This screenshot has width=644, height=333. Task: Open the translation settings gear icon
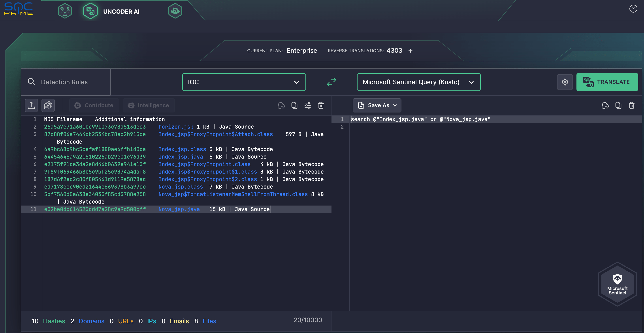565,82
